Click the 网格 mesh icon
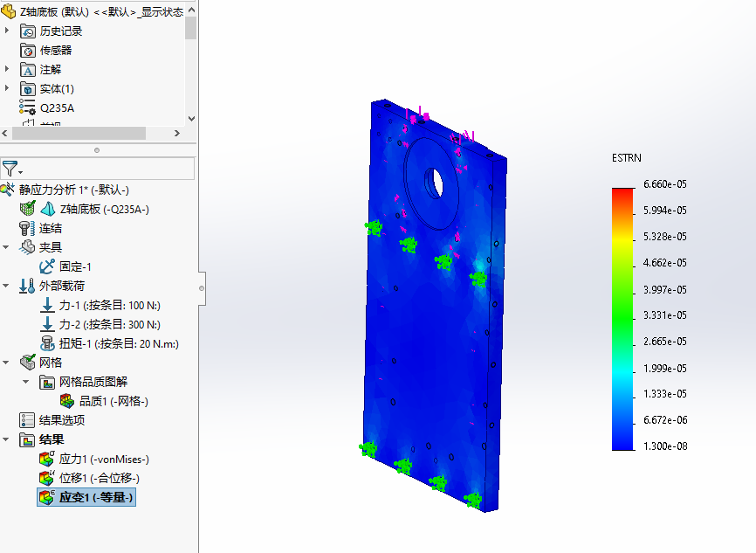 coord(28,362)
